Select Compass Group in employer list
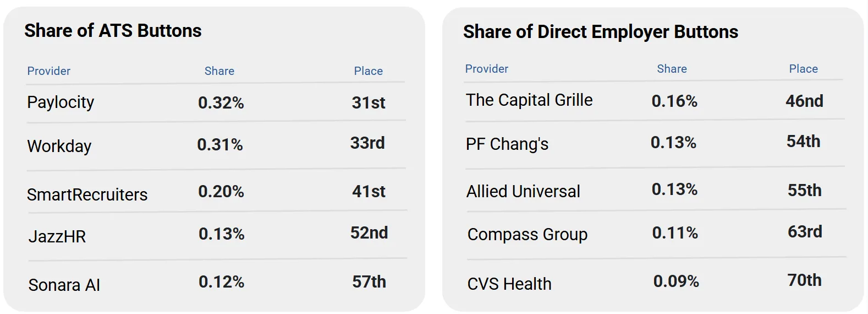This screenshot has height=314, width=868. [527, 235]
